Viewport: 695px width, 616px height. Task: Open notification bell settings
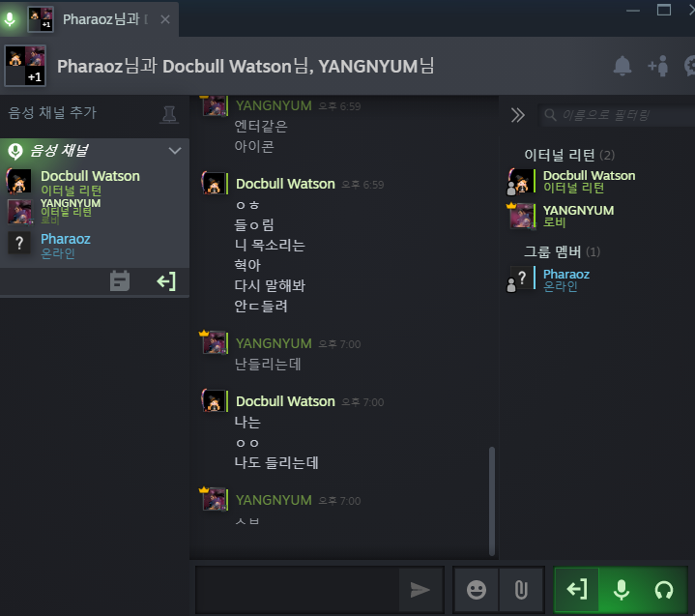coord(623,66)
